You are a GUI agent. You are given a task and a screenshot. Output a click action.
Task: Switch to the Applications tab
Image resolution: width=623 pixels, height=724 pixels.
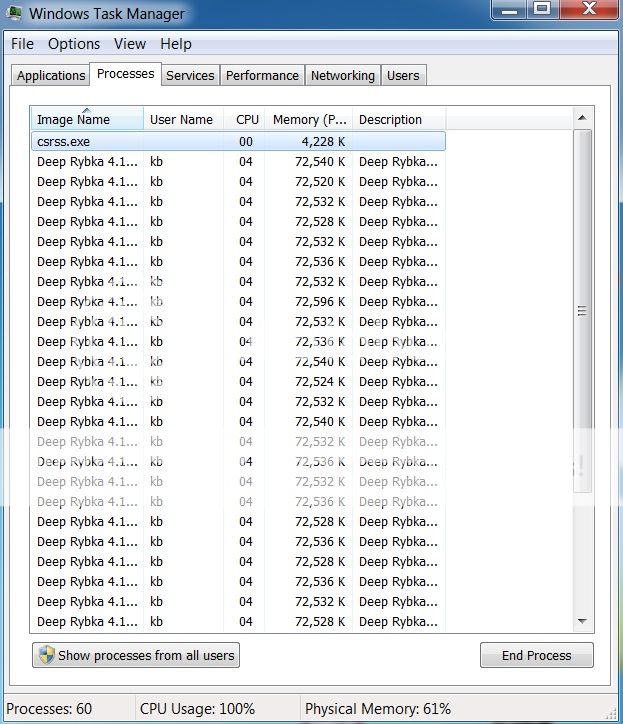[51, 76]
